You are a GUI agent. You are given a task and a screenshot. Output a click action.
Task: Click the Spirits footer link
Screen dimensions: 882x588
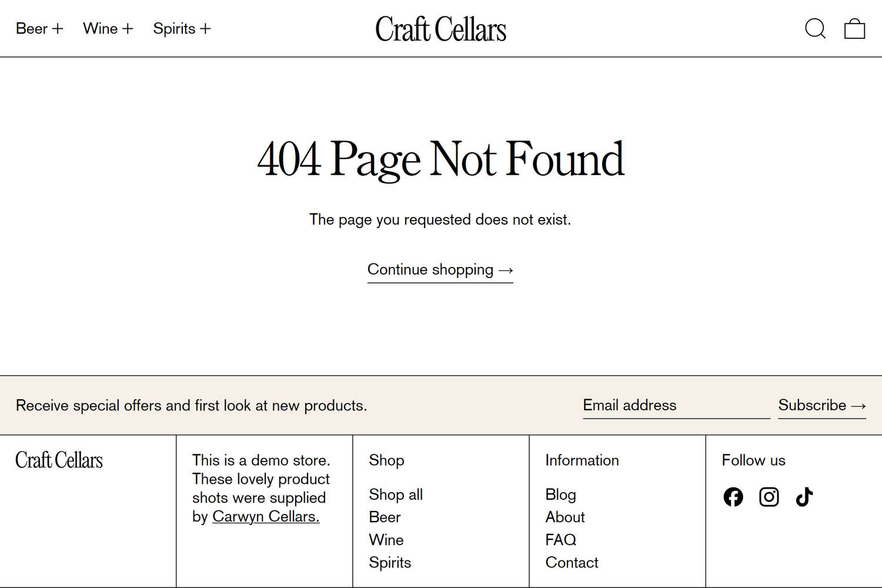390,562
